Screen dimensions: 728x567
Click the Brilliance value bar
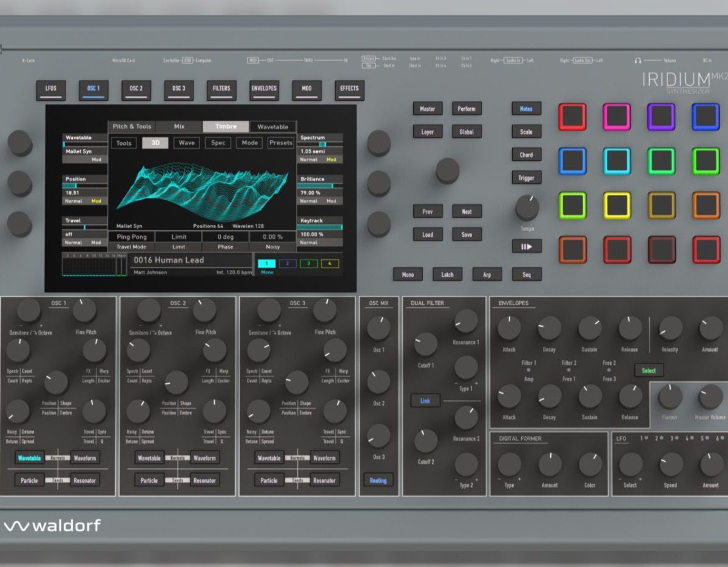320,186
